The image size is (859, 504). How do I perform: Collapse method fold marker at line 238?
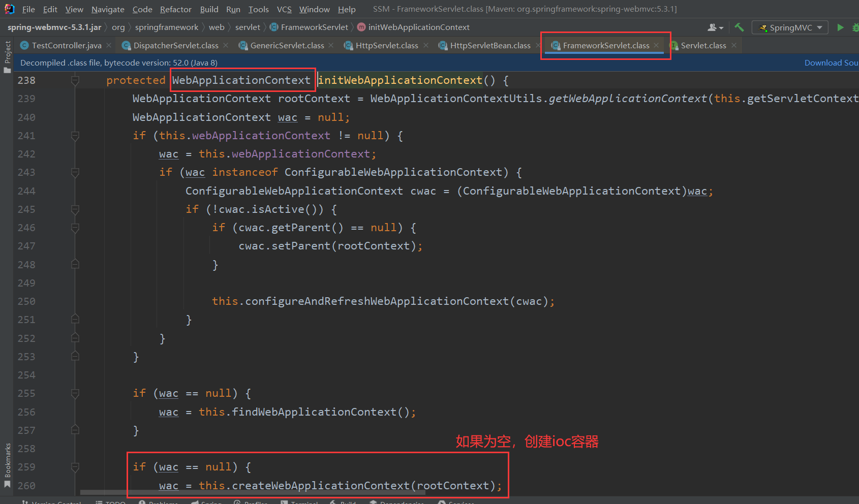point(75,80)
